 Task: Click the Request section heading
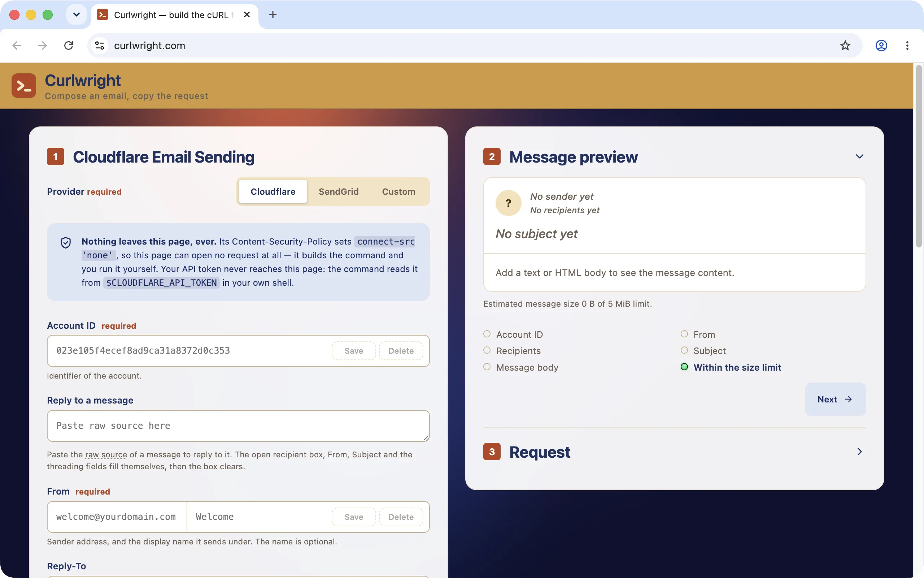tap(540, 452)
